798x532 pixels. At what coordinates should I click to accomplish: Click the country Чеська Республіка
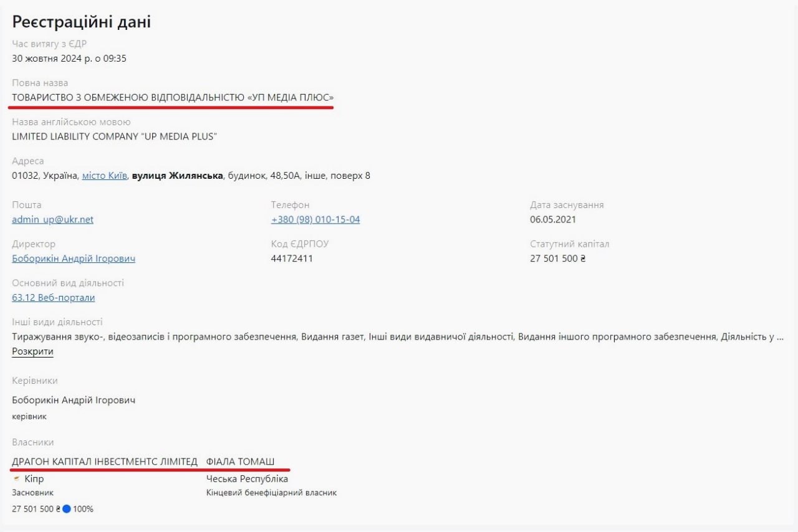tap(248, 479)
